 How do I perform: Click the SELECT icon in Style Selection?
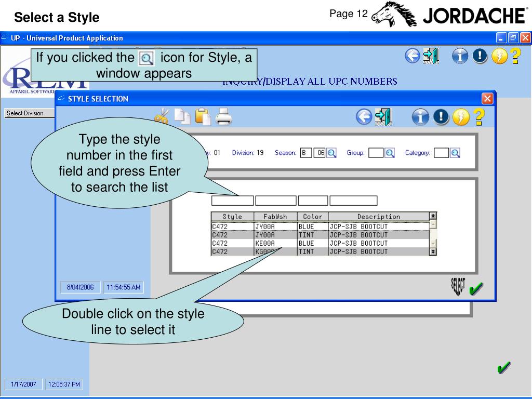coord(458,287)
